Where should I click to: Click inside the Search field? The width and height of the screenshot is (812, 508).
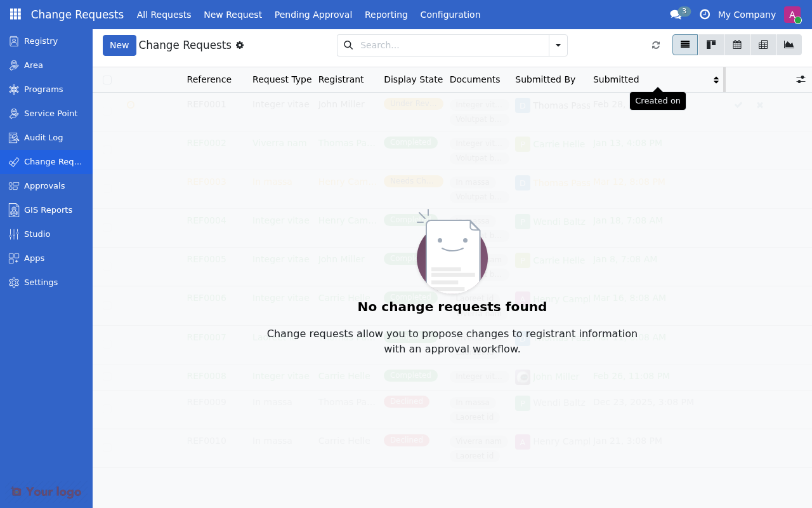[x=444, y=45]
